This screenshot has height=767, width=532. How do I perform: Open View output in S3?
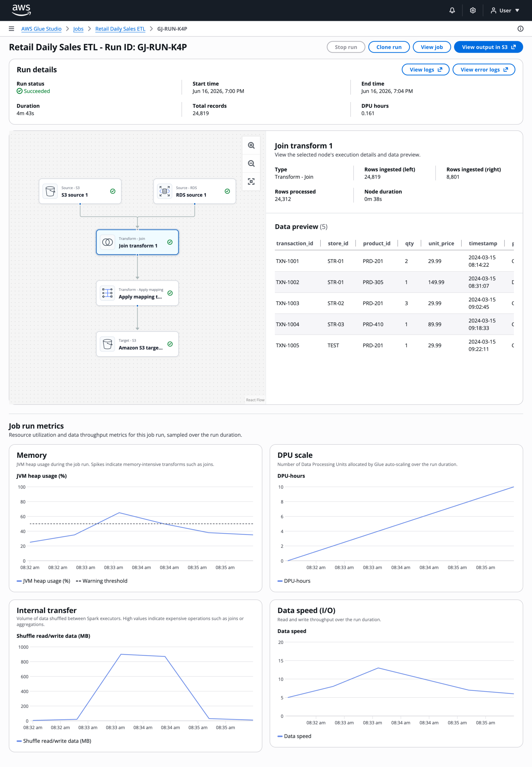point(488,47)
